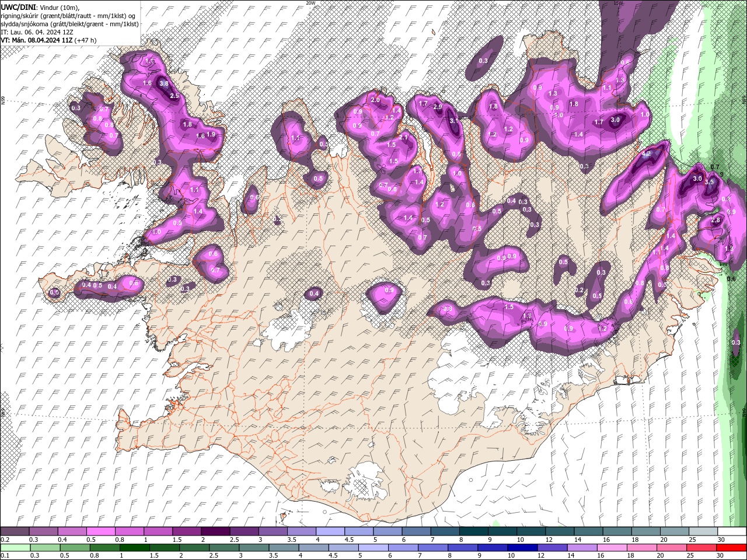This screenshot has height=560, width=747.
Task: Click the 'rigning/skúrir' legend description line
Action: [69, 15]
